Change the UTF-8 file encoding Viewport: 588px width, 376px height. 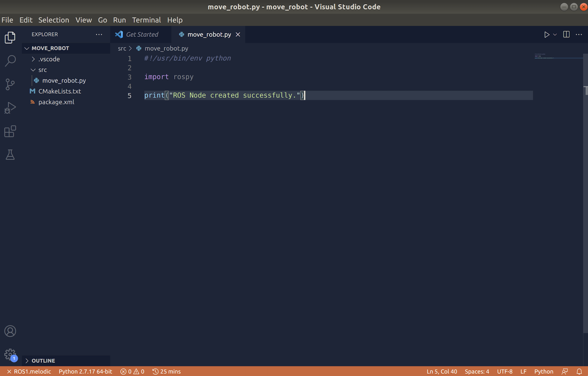point(505,372)
